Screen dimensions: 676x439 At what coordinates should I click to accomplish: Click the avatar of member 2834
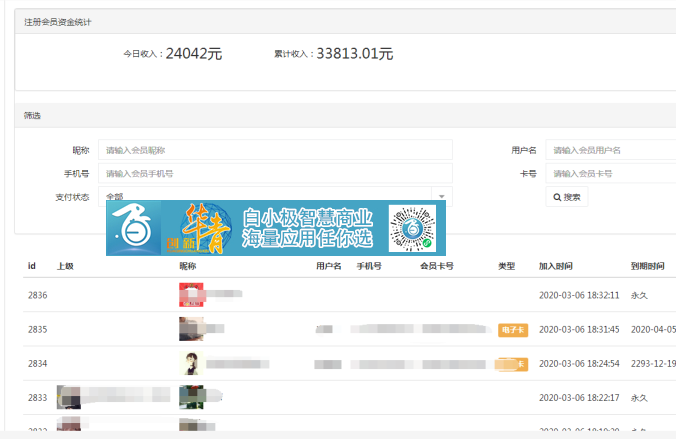point(192,363)
